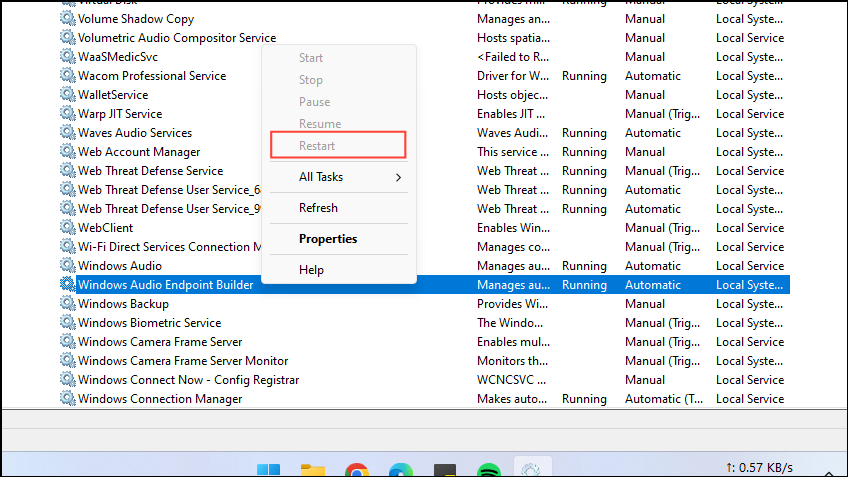This screenshot has height=477, width=848.
Task: Select the Windows Audio service name
Action: [120, 266]
